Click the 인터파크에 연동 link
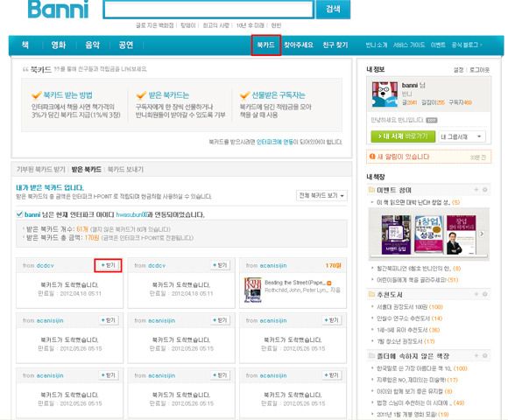This screenshot has height=420, width=508. (x=275, y=142)
